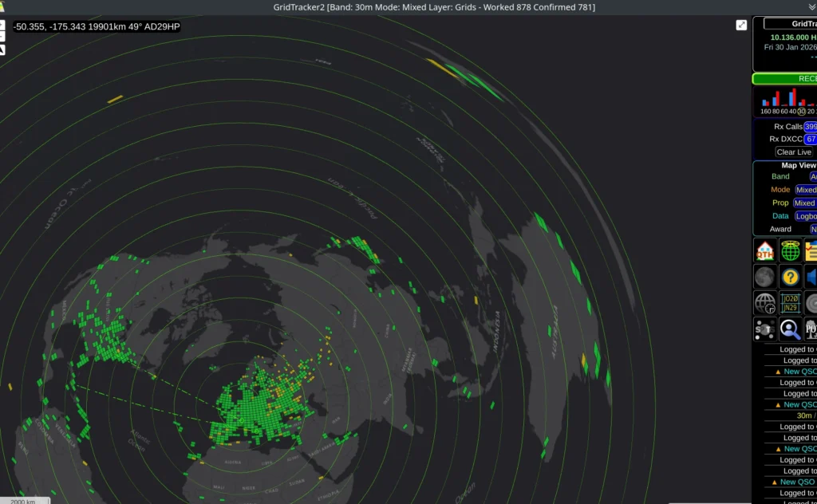Click the map fullscreen expand icon
The width and height of the screenshot is (817, 504).
[741, 26]
